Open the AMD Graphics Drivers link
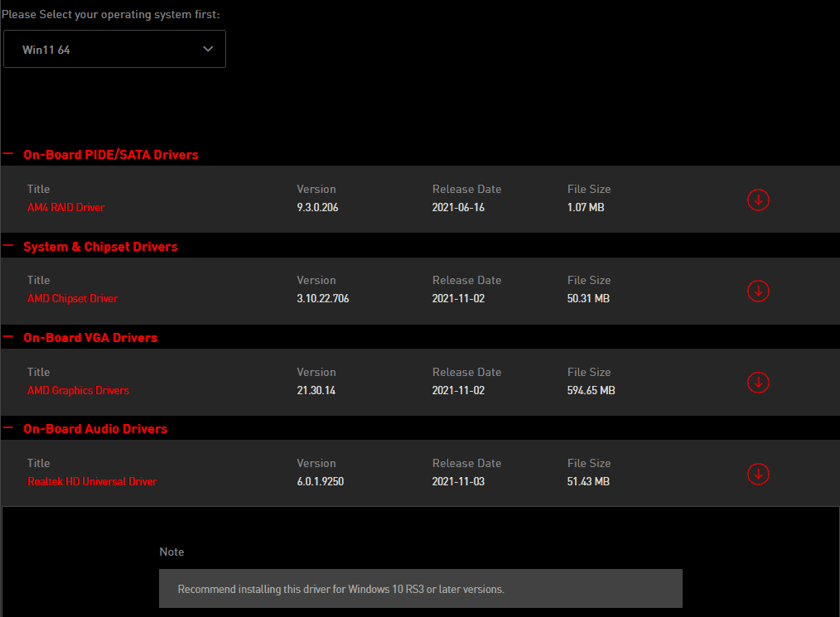The height and width of the screenshot is (617, 840). pyautogui.click(x=78, y=390)
